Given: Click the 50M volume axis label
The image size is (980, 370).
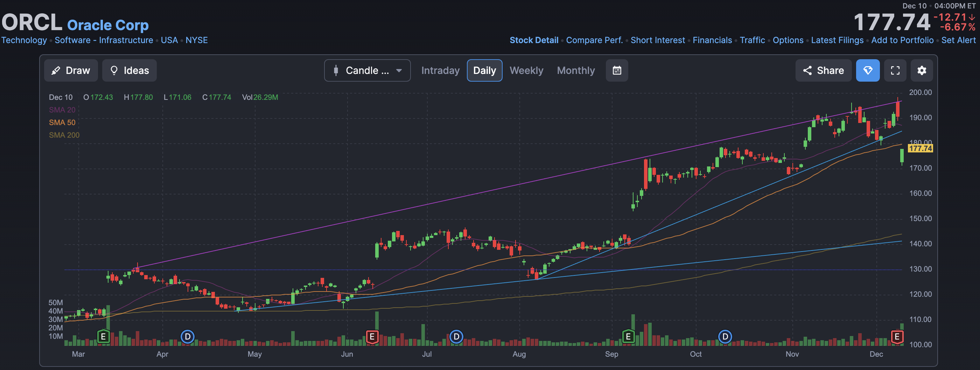Looking at the screenshot, I should tap(56, 303).
